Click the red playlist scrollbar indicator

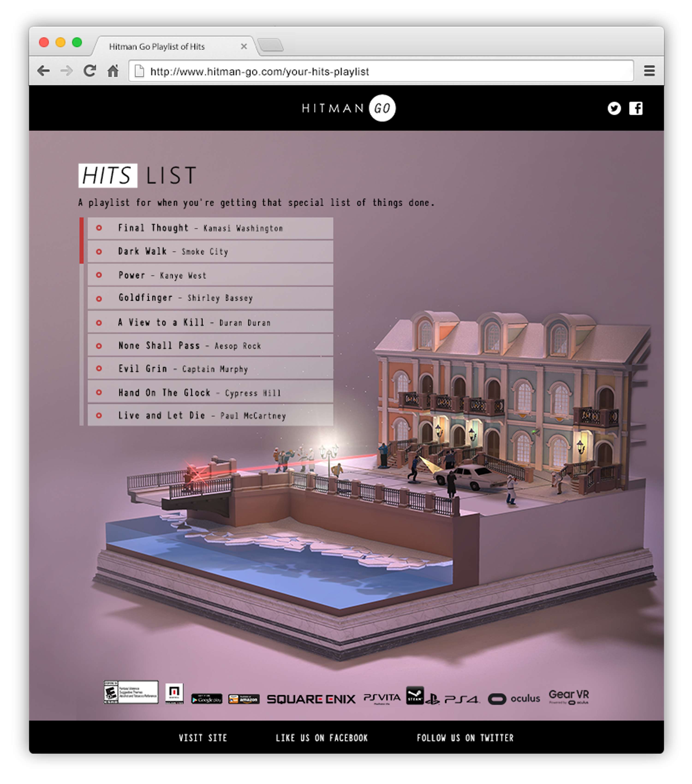81,240
